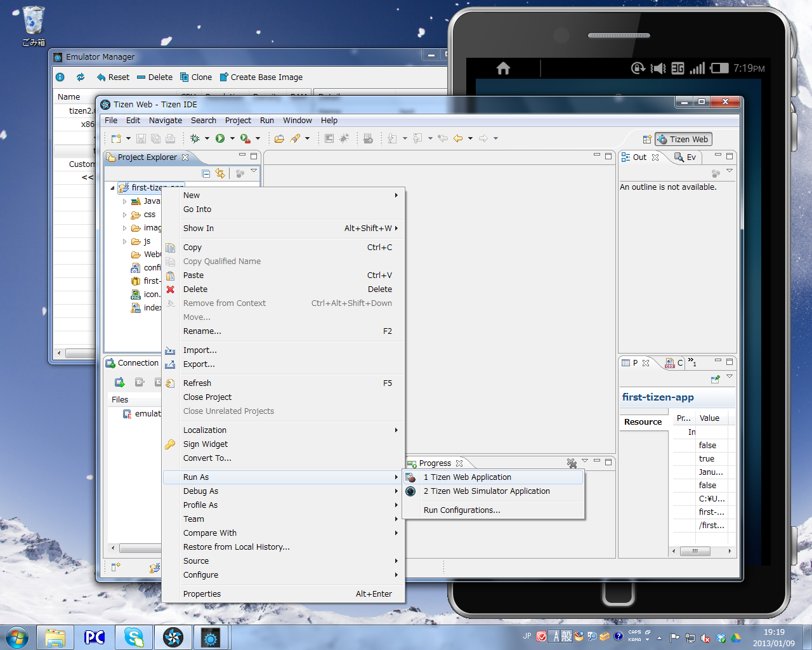Switch to the Ev tab beside Outline
Viewport: 812px width, 650px height.
click(686, 157)
